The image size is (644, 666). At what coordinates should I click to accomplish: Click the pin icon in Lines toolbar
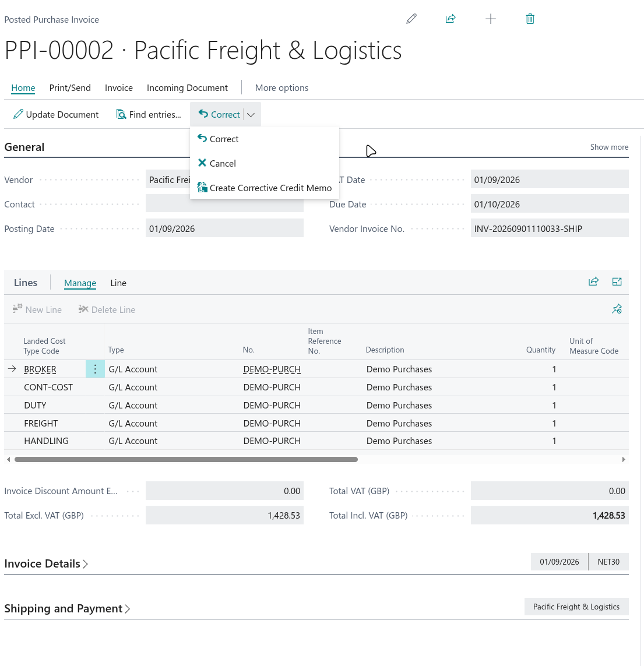point(617,309)
